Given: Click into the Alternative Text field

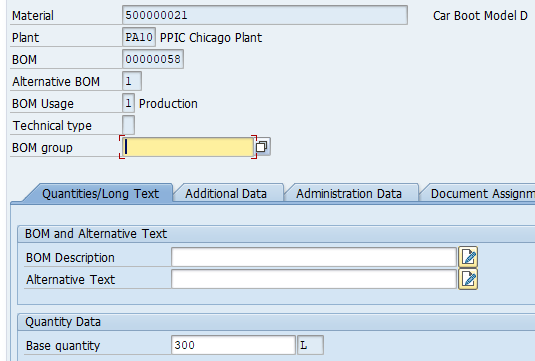Looking at the screenshot, I should [314, 279].
